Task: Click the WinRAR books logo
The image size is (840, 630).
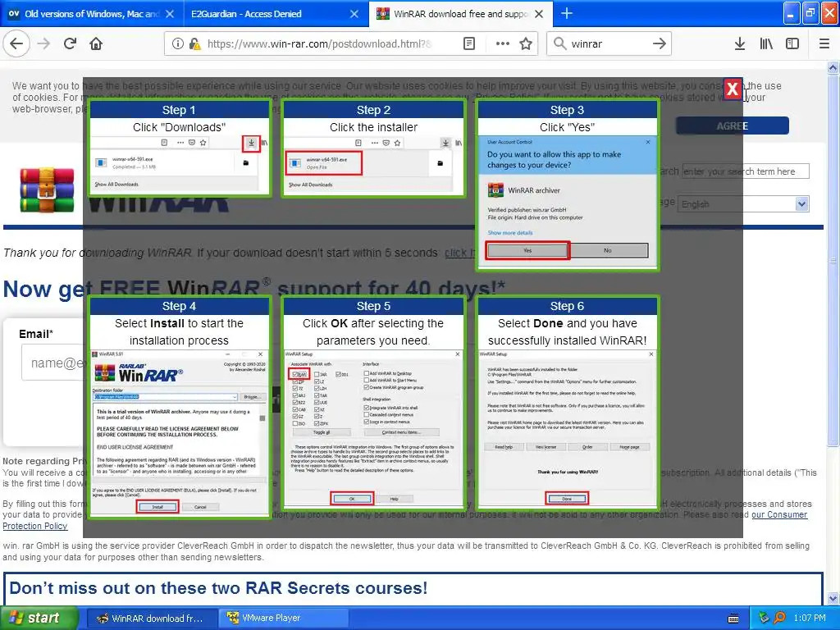Action: click(47, 190)
